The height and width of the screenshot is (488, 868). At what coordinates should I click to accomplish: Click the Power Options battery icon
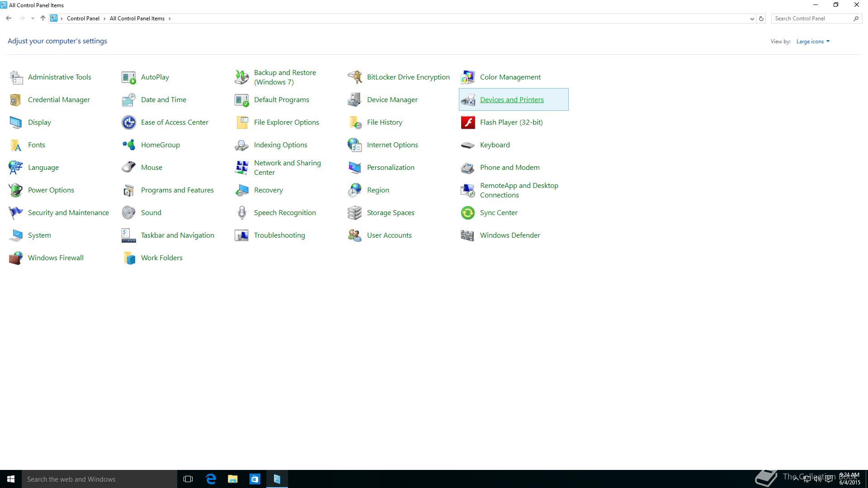[x=16, y=190]
